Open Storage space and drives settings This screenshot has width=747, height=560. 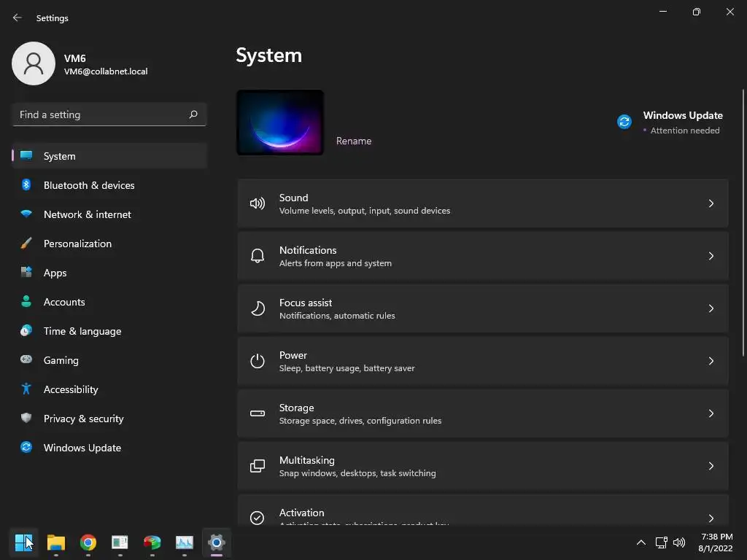tap(483, 413)
